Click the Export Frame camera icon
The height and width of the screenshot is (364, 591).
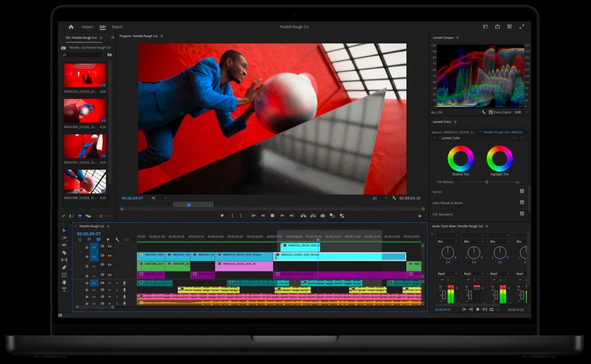(x=323, y=215)
